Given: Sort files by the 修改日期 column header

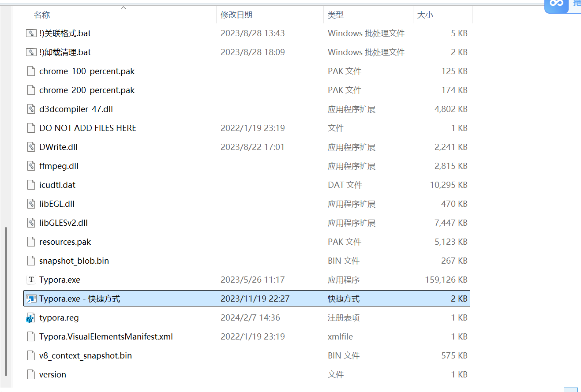Looking at the screenshot, I should click(x=236, y=15).
